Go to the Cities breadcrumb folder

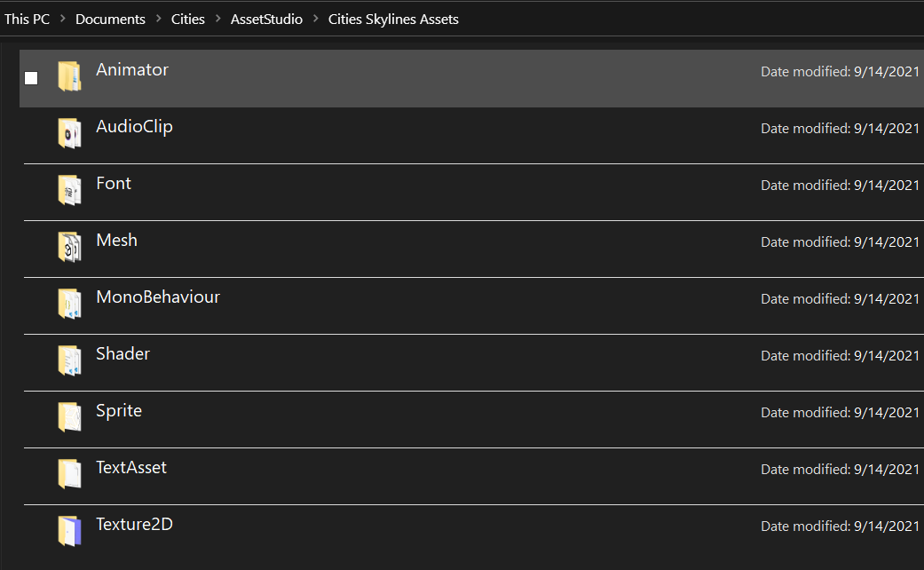187,19
